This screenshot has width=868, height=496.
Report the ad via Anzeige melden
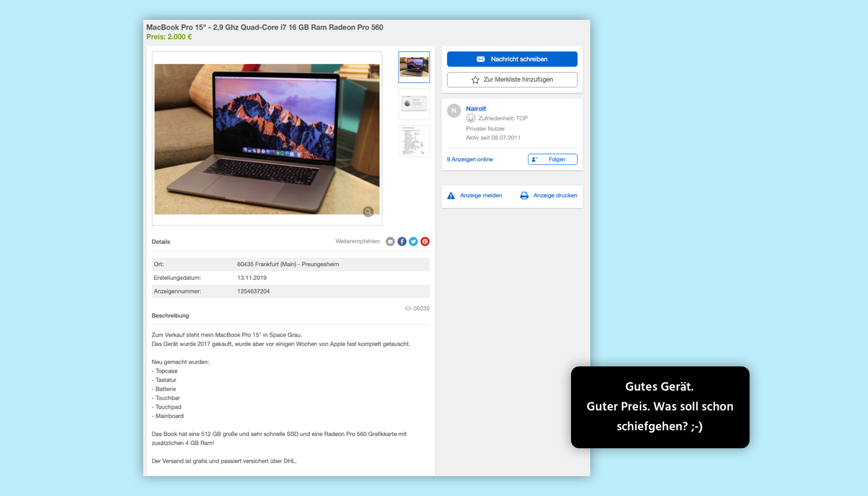(x=475, y=195)
